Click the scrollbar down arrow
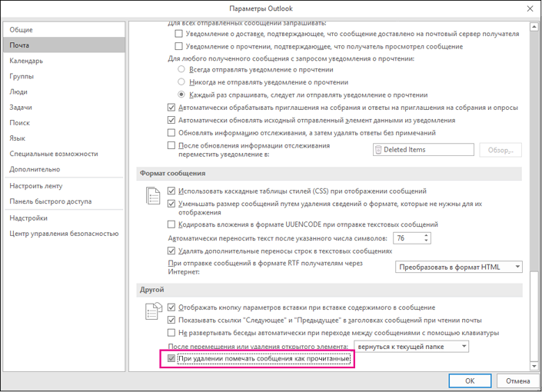The width and height of the screenshot is (542, 392). pos(534,366)
